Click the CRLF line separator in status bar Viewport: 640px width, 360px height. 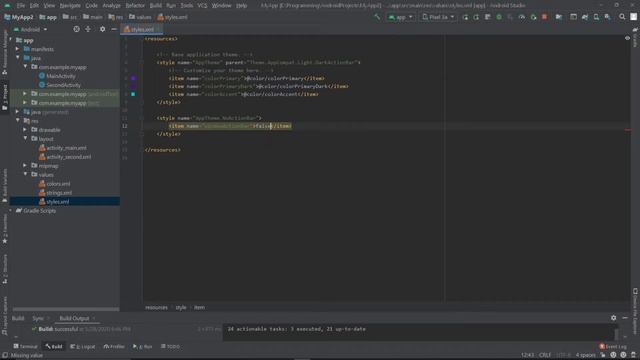click(545, 355)
